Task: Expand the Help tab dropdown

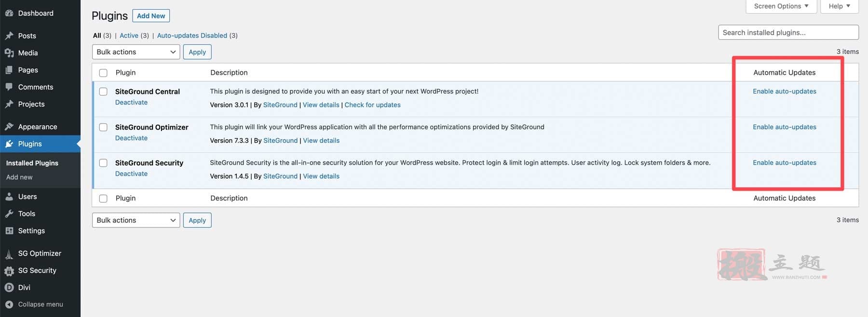Action: 840,6
